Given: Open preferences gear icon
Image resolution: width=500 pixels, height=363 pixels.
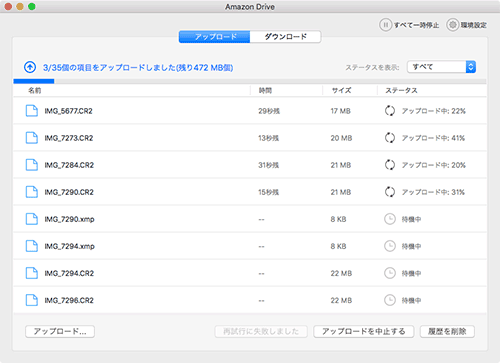Looking at the screenshot, I should click(x=453, y=25).
